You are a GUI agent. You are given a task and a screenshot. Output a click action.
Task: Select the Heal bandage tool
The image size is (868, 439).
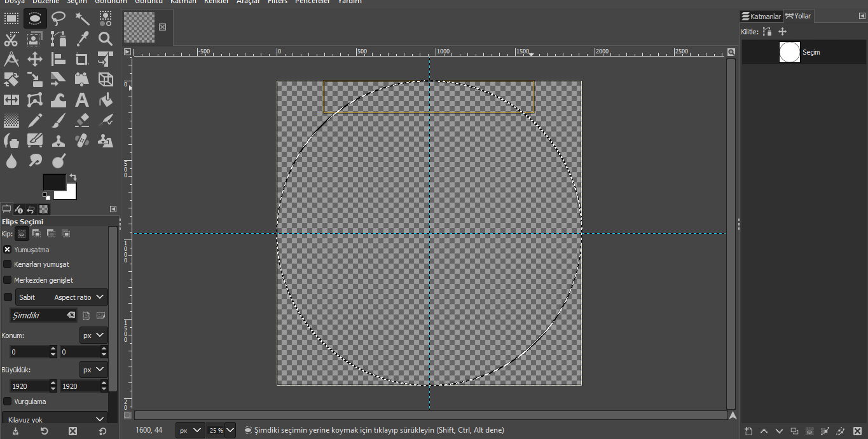pyautogui.click(x=82, y=140)
